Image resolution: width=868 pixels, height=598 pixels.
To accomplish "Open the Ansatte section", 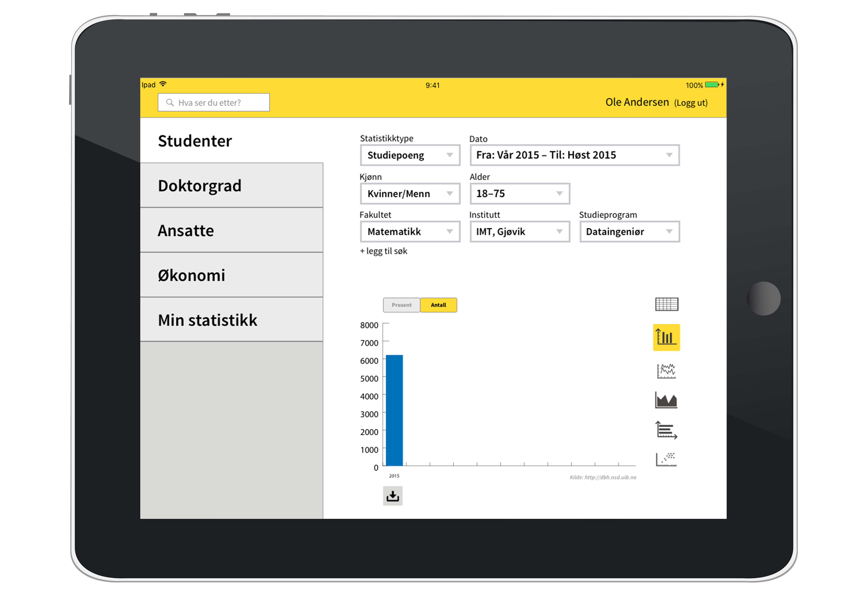I will pos(231,230).
